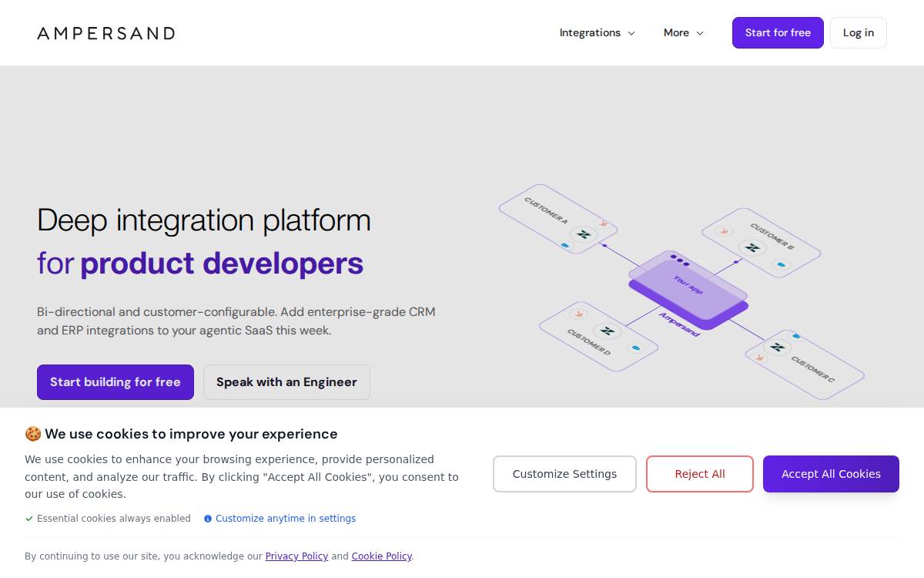This screenshot has height=578, width=924.
Task: Click the Zendesk icon on Customer C
Action: [778, 347]
